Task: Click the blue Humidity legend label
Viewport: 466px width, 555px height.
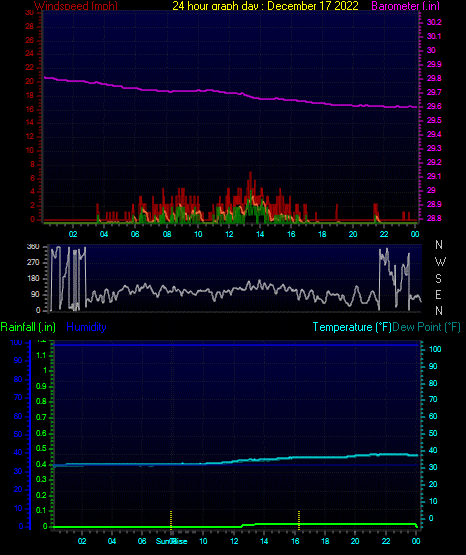Action: [x=86, y=327]
